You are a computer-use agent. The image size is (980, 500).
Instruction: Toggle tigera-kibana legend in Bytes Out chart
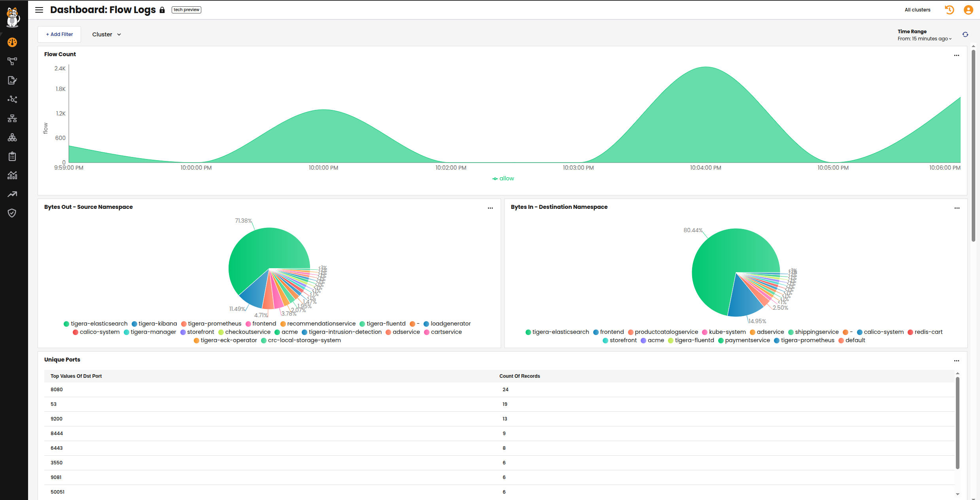coord(154,324)
